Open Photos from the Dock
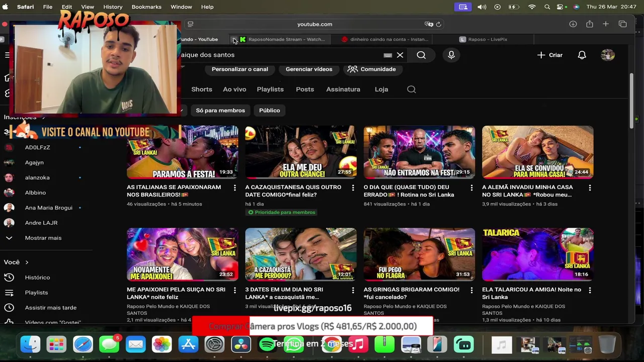Viewport: 644px width, 362px height. (162, 344)
